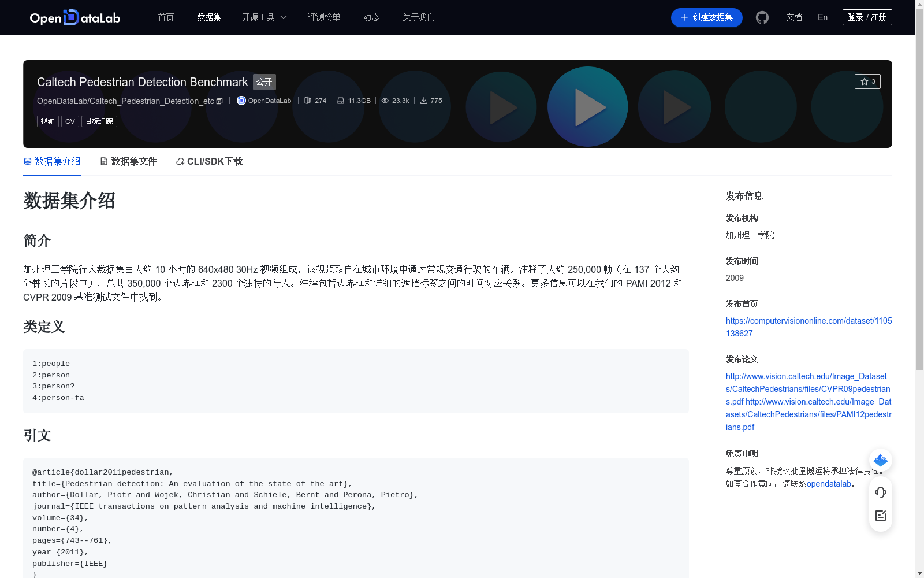The width and height of the screenshot is (924, 578).
Task: Click the vertical scrollbar thumb
Action: pos(919,190)
